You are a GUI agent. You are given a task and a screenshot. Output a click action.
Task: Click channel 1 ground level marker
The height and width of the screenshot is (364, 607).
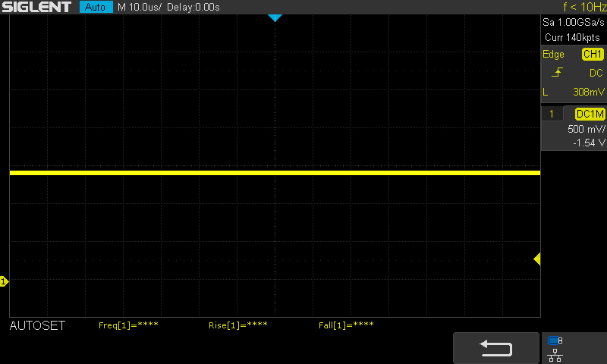point(5,281)
